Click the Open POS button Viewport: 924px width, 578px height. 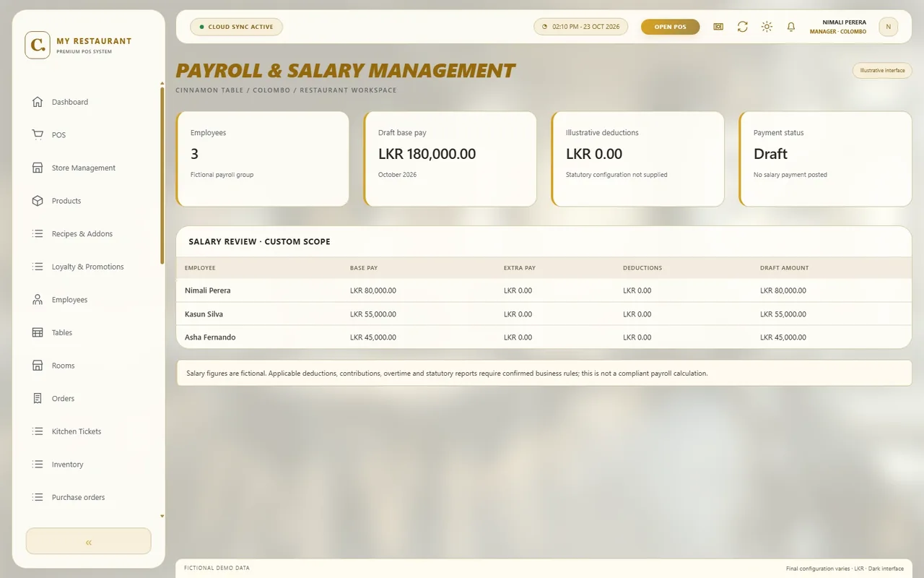670,27
